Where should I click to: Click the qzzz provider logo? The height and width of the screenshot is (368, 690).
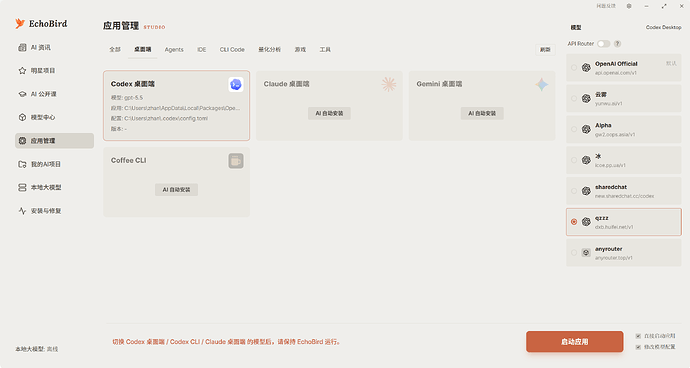point(586,222)
